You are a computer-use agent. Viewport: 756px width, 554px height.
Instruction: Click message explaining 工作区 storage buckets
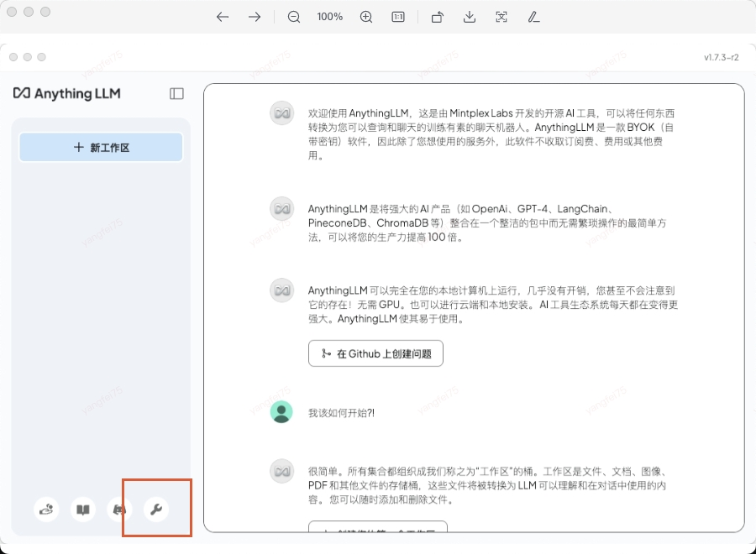pyautogui.click(x=487, y=486)
